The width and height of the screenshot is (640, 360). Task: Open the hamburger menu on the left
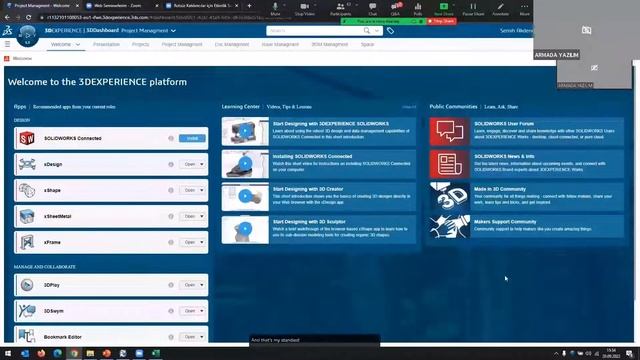point(7,44)
